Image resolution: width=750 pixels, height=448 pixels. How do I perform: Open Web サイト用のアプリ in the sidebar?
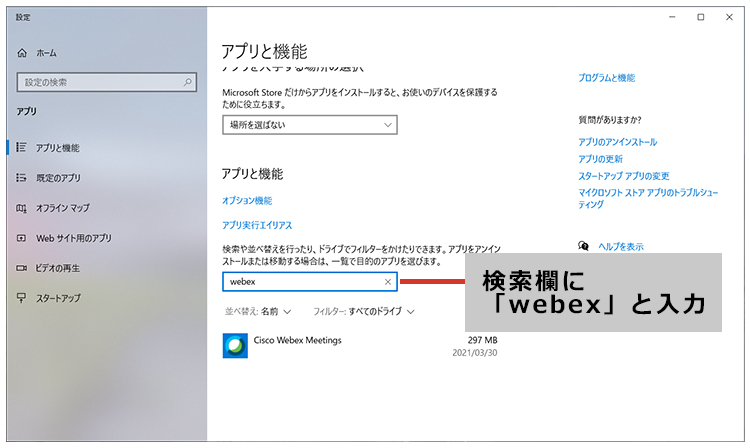74,238
